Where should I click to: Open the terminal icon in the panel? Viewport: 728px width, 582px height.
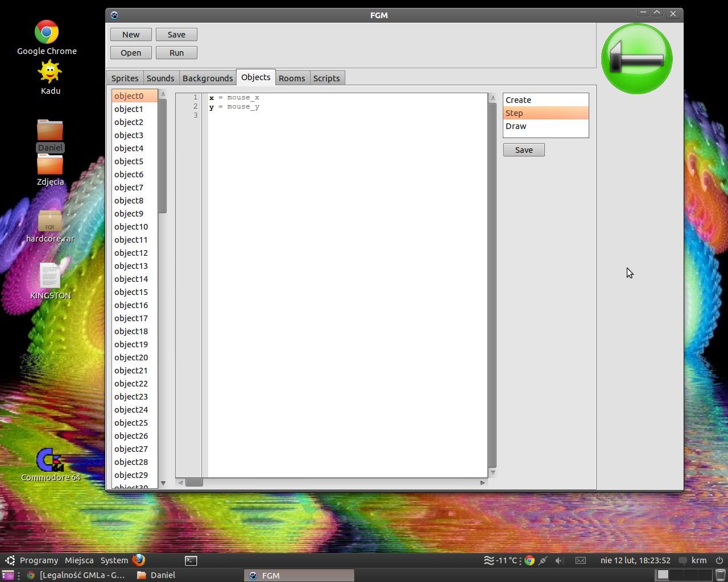(x=191, y=561)
